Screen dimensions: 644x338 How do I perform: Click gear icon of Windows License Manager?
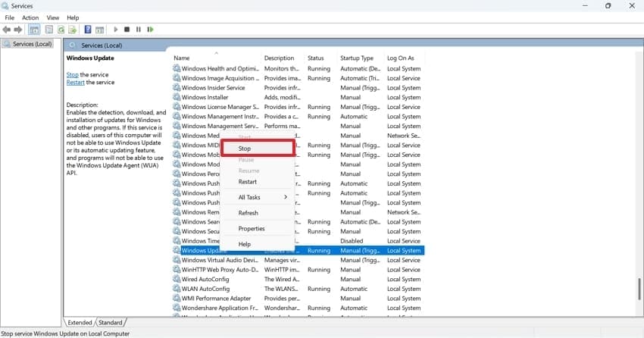[177, 107]
